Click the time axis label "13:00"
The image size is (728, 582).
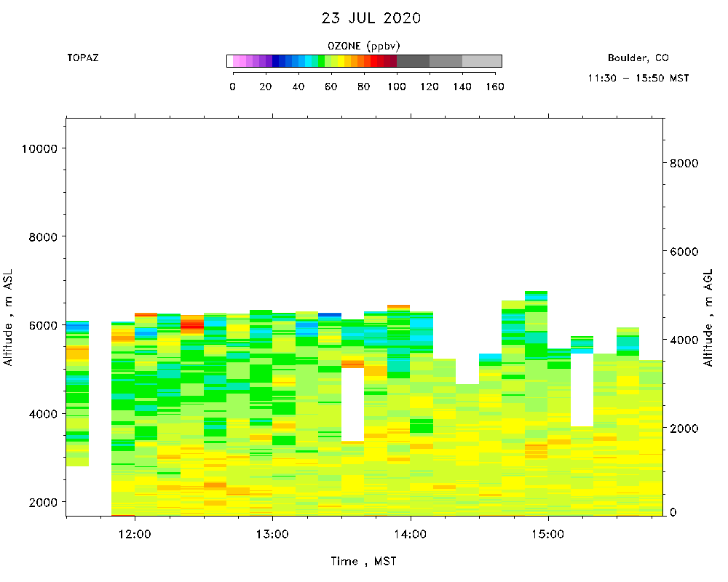coord(272,534)
